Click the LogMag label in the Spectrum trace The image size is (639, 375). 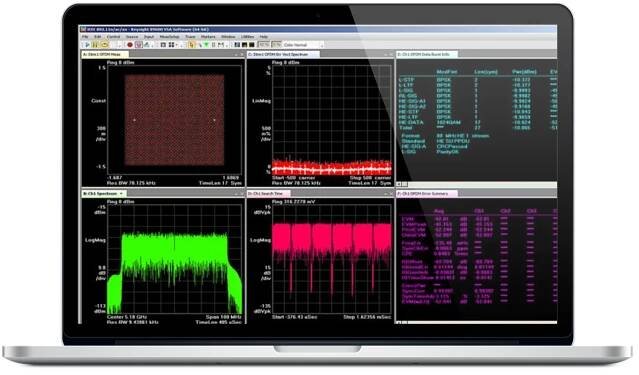[95, 240]
